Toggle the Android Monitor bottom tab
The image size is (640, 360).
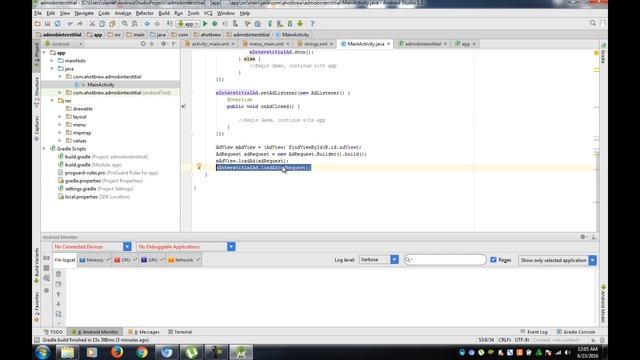point(95,332)
